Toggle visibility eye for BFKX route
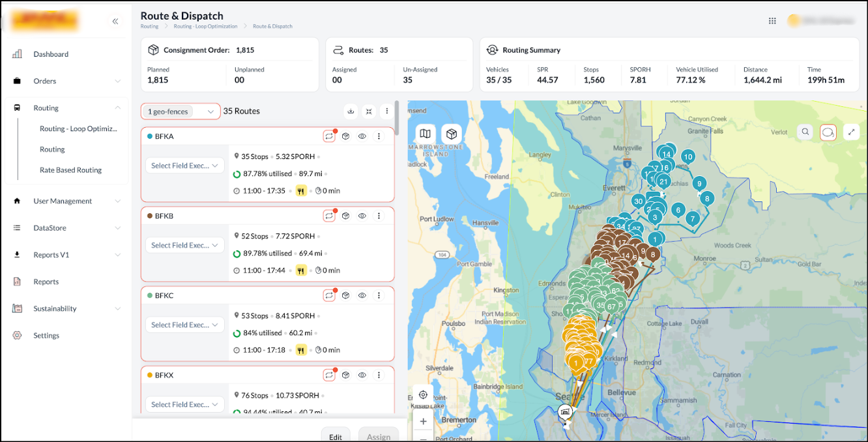 click(362, 375)
